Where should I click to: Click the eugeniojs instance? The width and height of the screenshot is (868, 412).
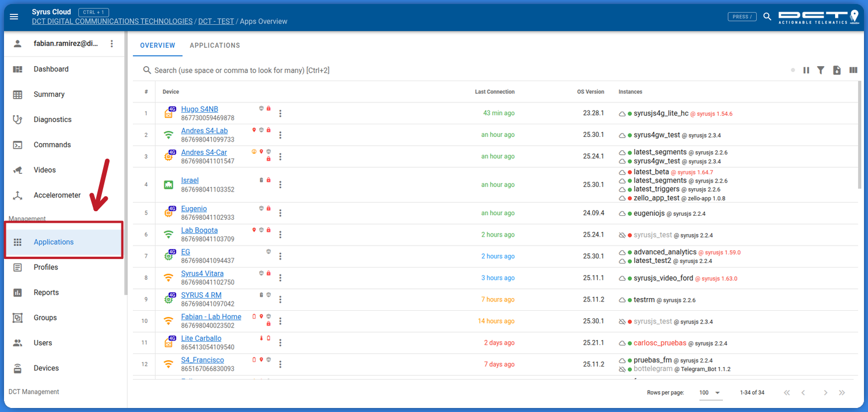click(650, 213)
